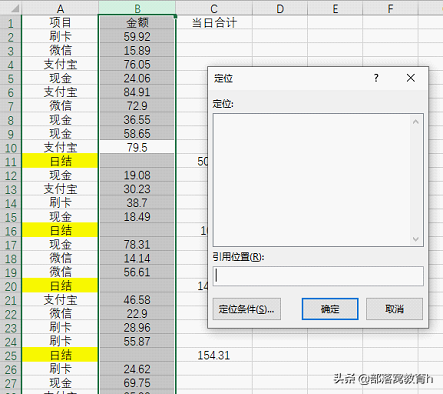Viewport: 443px width, 394px height.
Task: Select column D header
Action: tap(280, 8)
